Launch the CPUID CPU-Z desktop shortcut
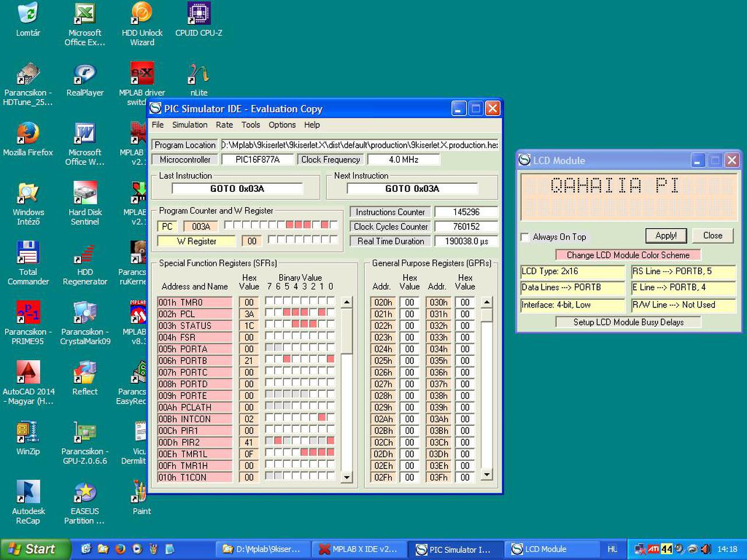 coord(198,19)
